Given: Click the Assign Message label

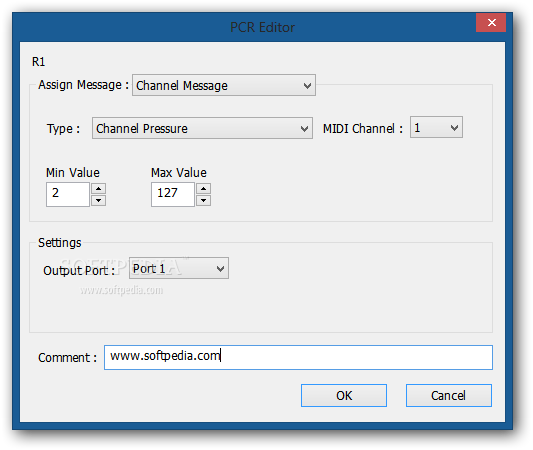Looking at the screenshot, I should click(84, 85).
